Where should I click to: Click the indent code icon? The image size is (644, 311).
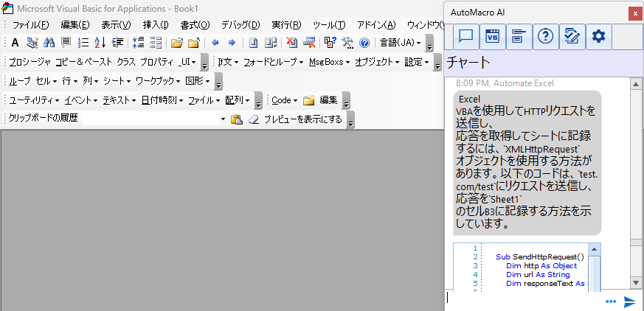118,42
